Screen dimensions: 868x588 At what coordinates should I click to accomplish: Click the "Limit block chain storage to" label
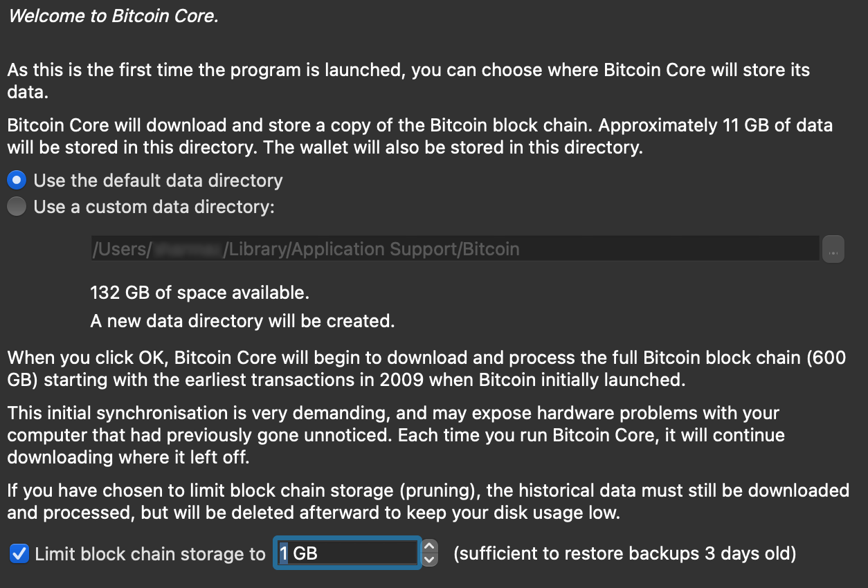pos(150,553)
